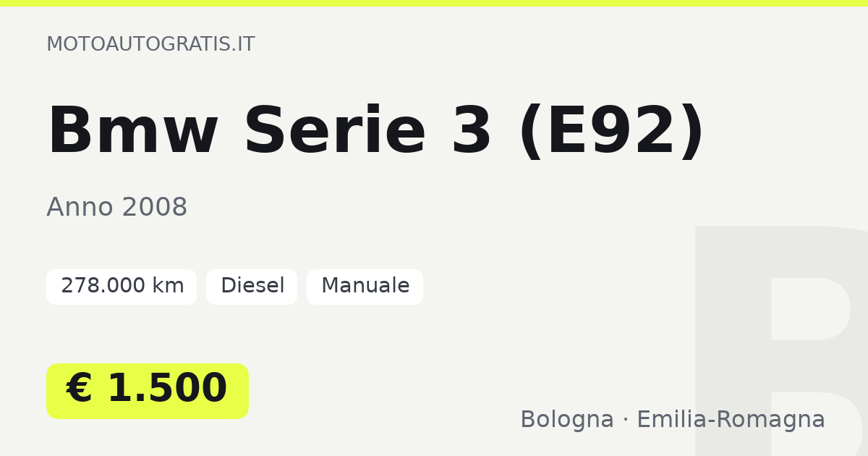This screenshot has width=868, height=456.
Task: Select the Anno 2008 text
Action: 117,208
